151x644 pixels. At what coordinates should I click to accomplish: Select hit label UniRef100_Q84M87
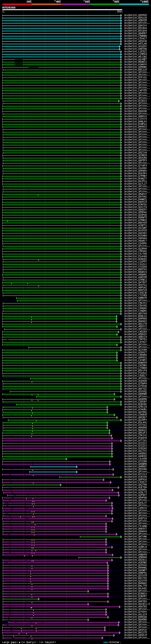click(135, 33)
